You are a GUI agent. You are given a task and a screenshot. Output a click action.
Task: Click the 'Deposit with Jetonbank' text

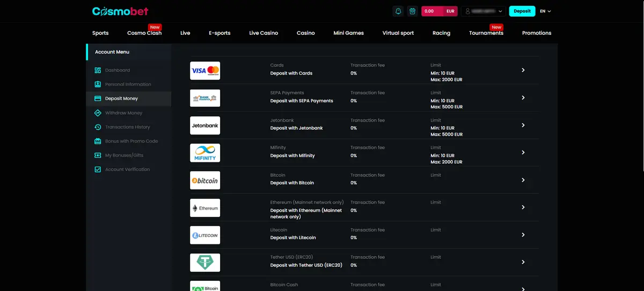coord(297,128)
